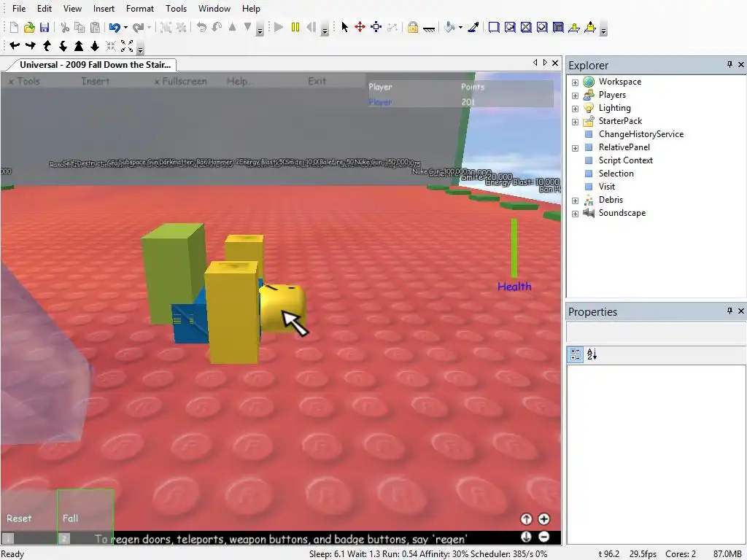Select ChangeHistoryService in the Explorer

(x=640, y=134)
